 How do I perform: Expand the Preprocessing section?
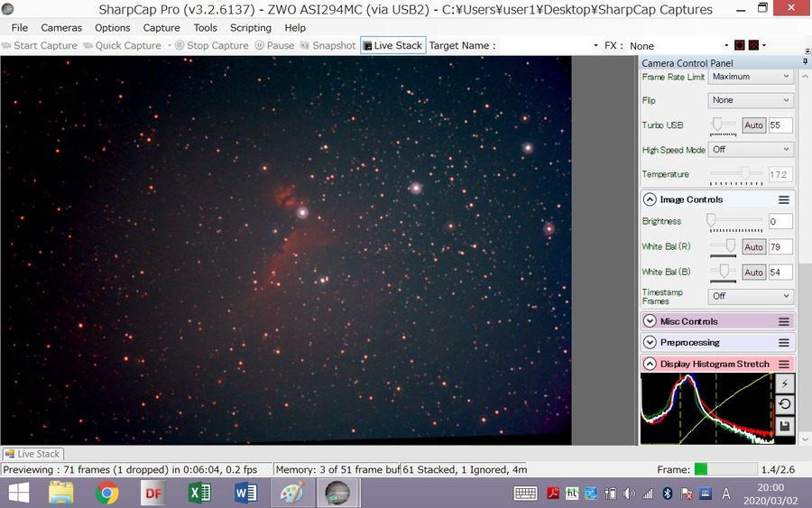tap(650, 343)
